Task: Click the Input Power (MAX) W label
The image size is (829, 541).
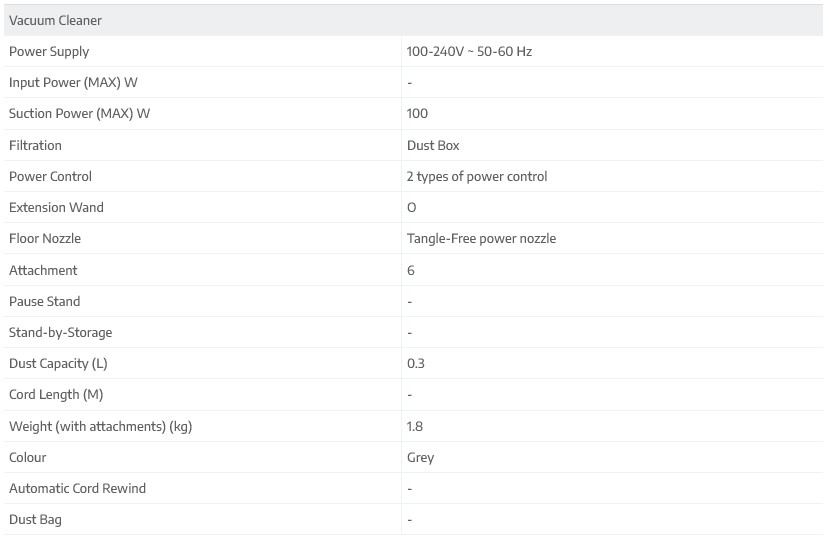Action: point(73,82)
